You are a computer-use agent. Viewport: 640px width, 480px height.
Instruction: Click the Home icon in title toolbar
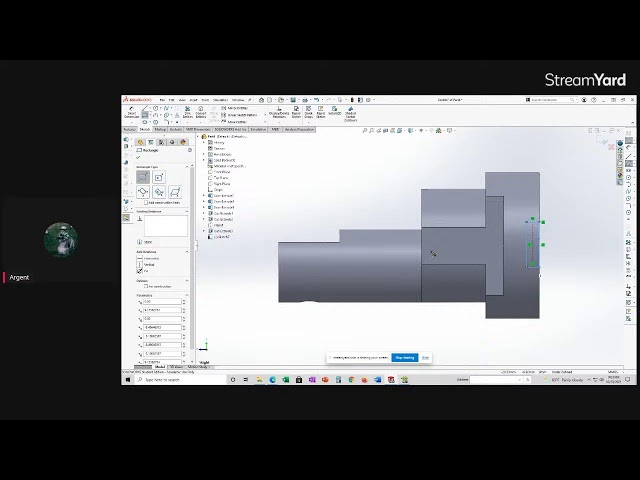click(x=261, y=100)
